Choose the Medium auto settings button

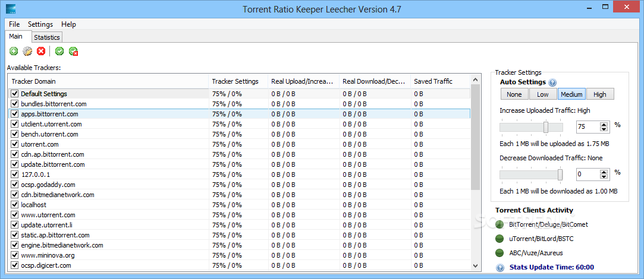pyautogui.click(x=571, y=94)
